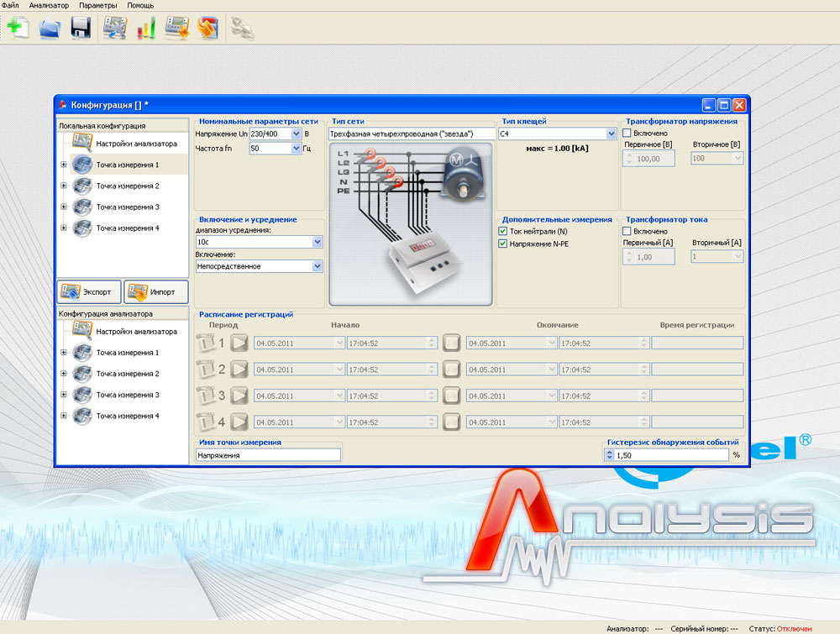Viewport: 840px width, 634px height.
Task: Click the Экспорт button
Action: pyautogui.click(x=89, y=292)
